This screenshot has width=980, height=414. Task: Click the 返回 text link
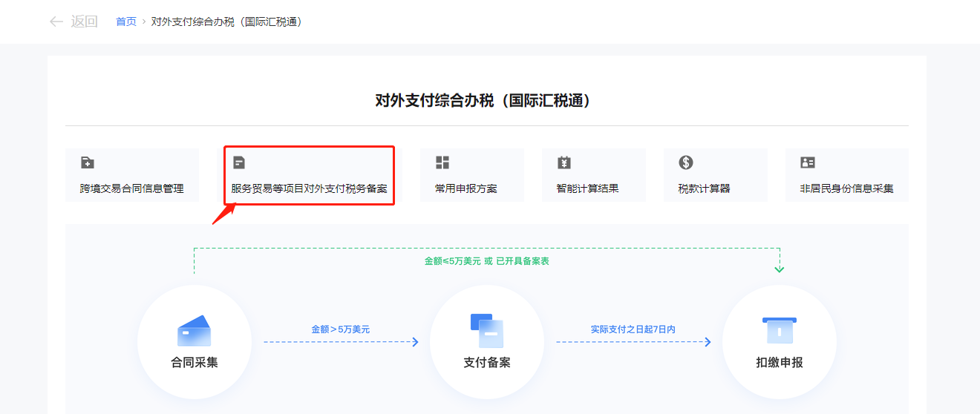point(84,22)
